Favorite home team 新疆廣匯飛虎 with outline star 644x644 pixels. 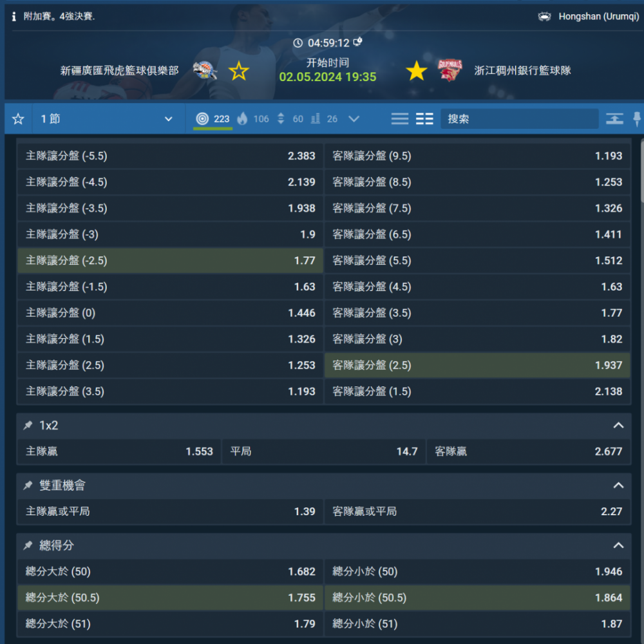pos(239,71)
